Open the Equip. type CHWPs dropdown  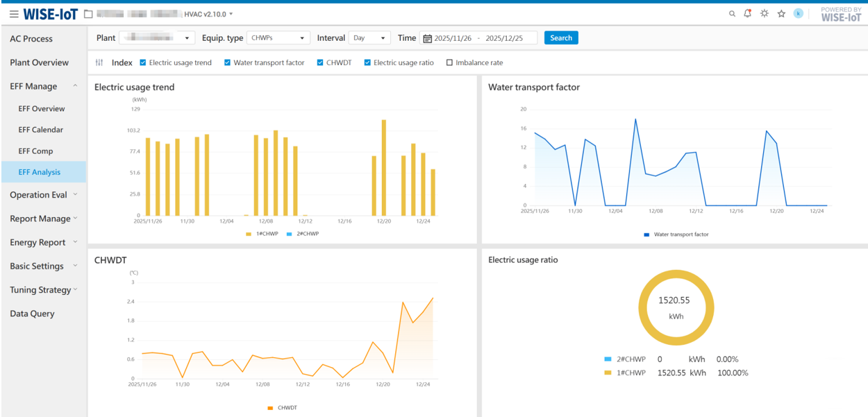[278, 38]
